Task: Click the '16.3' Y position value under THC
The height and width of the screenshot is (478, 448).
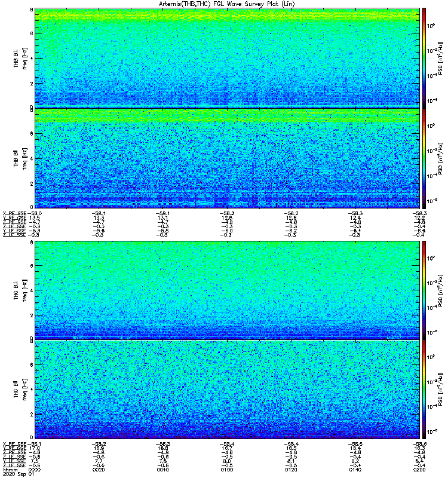Action: [419, 448]
